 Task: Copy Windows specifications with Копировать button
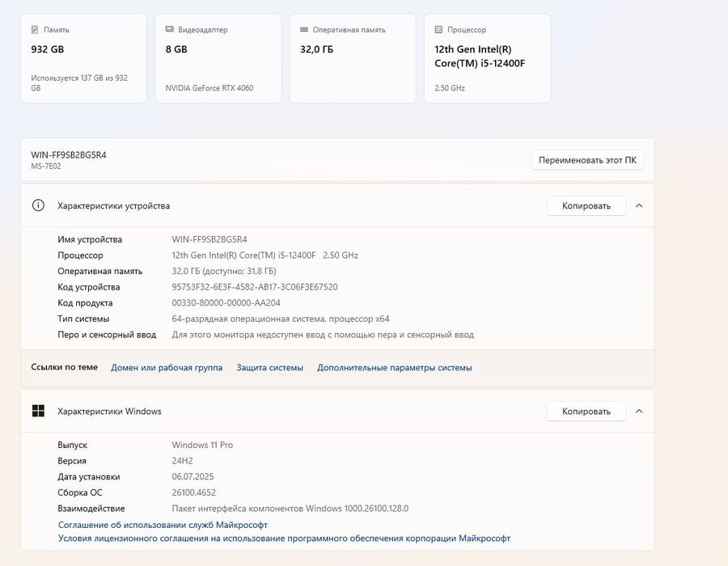point(586,411)
